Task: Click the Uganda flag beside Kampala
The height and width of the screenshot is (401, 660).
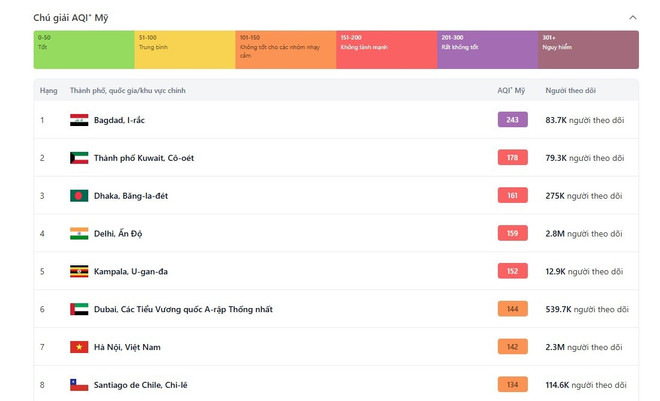Action: 79,271
